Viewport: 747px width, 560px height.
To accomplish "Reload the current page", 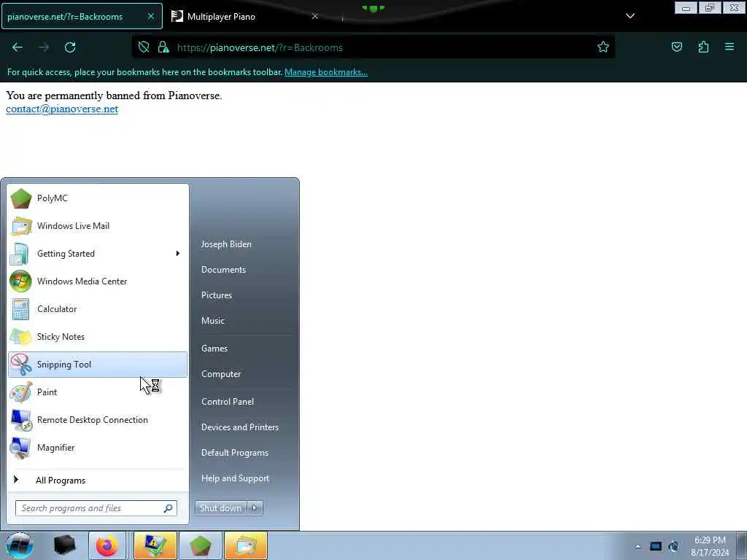I will [x=70, y=47].
